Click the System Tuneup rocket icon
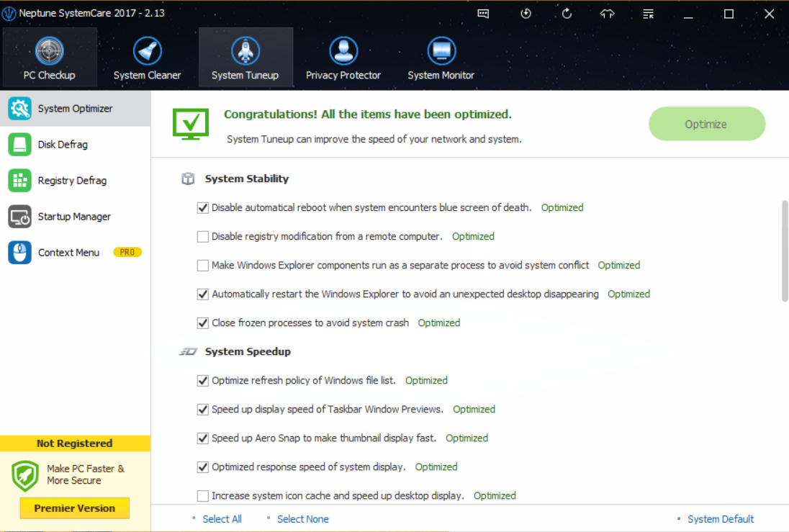The width and height of the screenshot is (789, 532). [x=245, y=51]
